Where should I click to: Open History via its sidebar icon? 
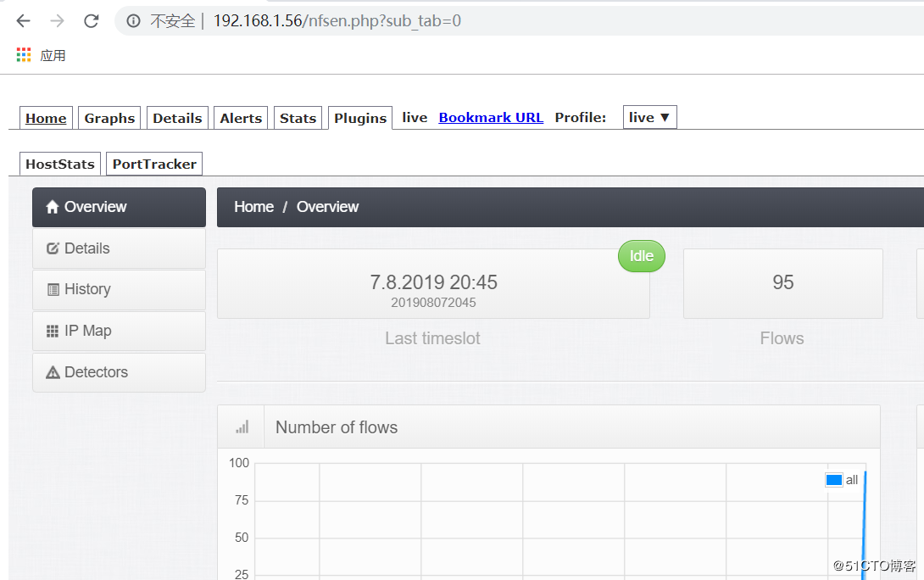53,289
